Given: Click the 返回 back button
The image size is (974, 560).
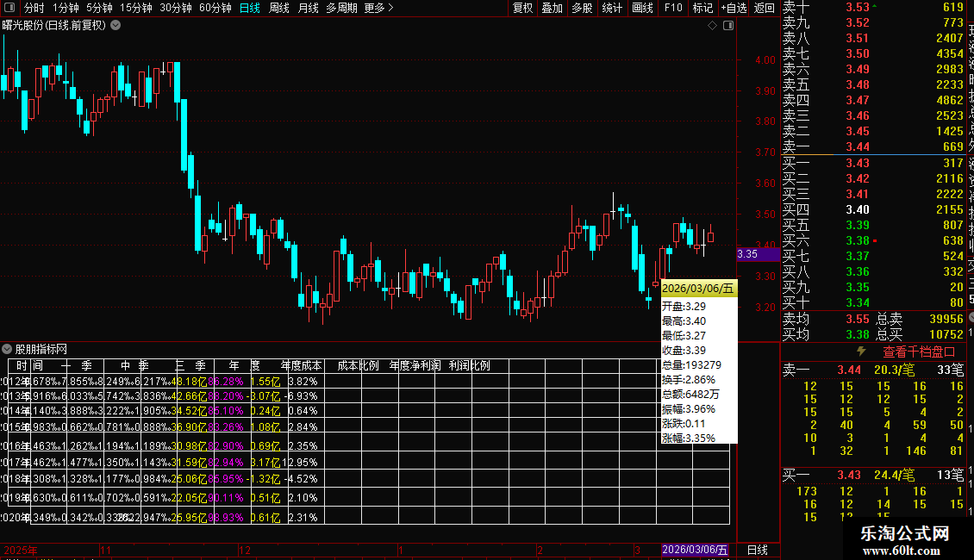Looking at the screenshot, I should (764, 8).
